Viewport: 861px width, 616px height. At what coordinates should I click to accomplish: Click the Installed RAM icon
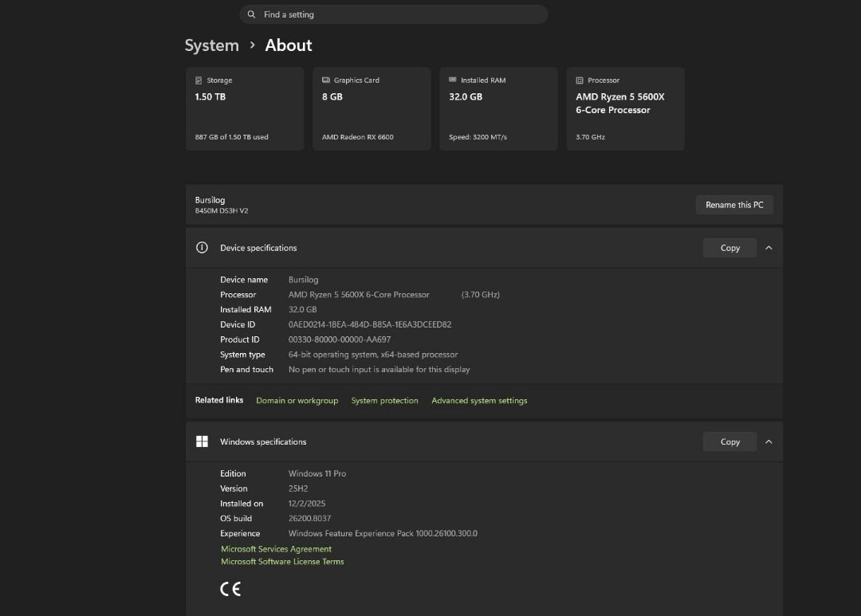(x=453, y=80)
